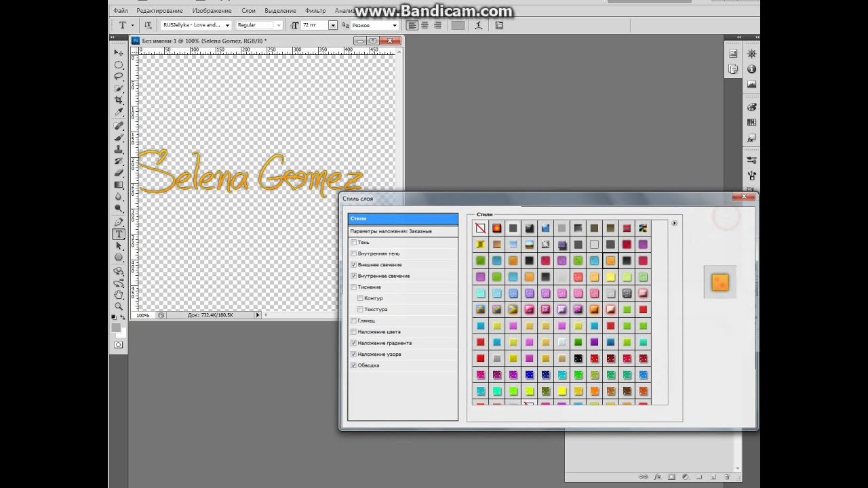The image size is (868, 488).
Task: Open the Type tool preset picker arrow
Action: (x=132, y=25)
